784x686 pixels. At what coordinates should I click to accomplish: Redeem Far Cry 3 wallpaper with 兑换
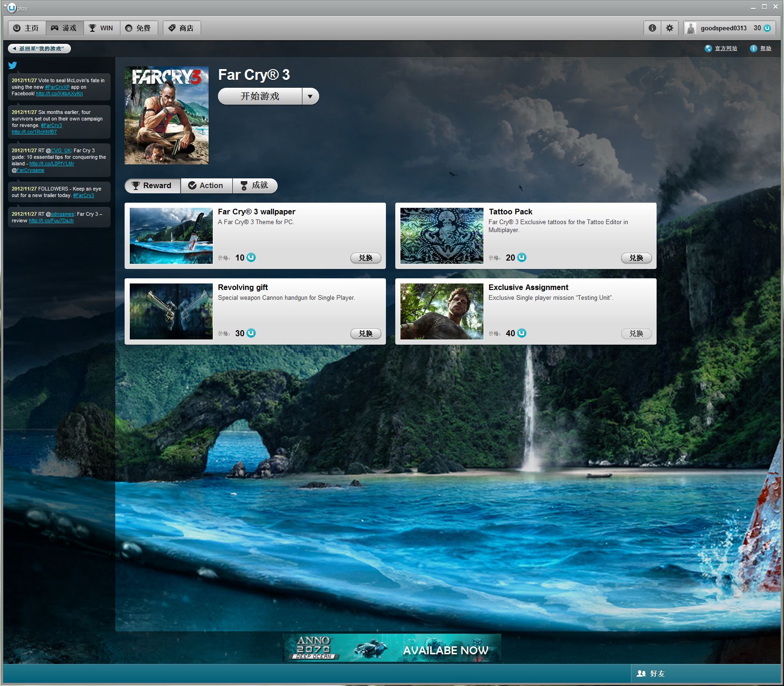tap(366, 258)
